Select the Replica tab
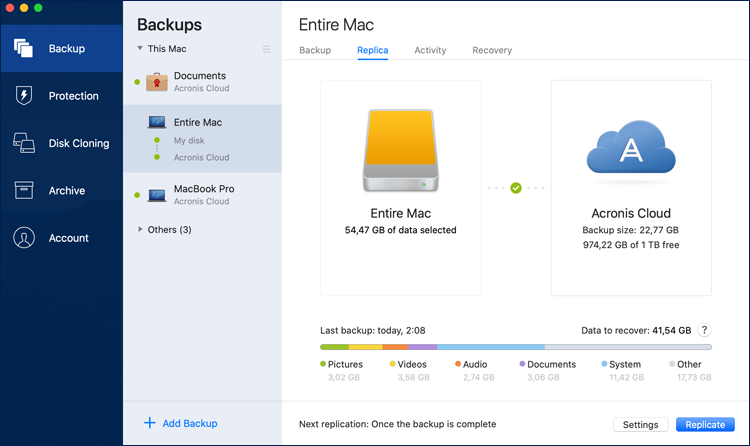This screenshot has height=446, width=750. coord(373,50)
